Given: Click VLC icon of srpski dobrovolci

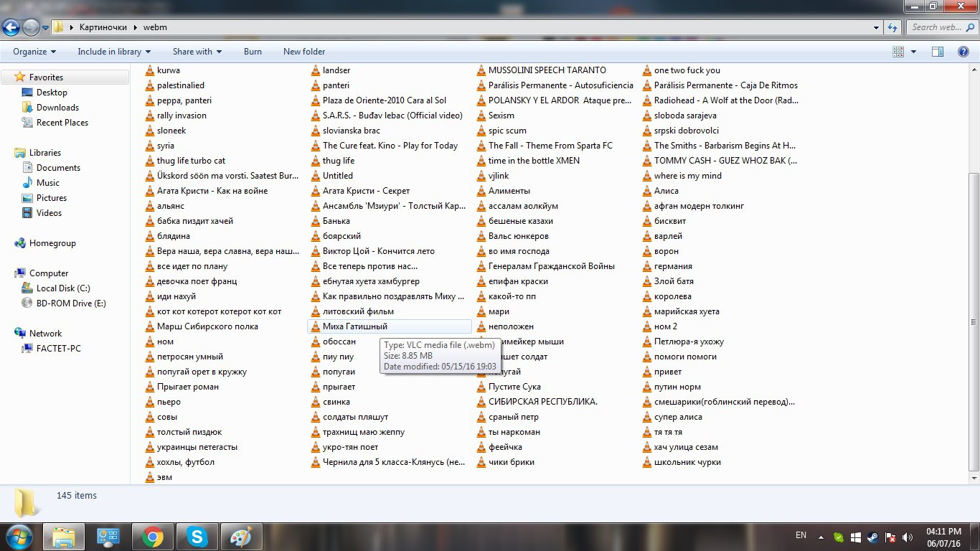Looking at the screenshot, I should pos(646,131).
